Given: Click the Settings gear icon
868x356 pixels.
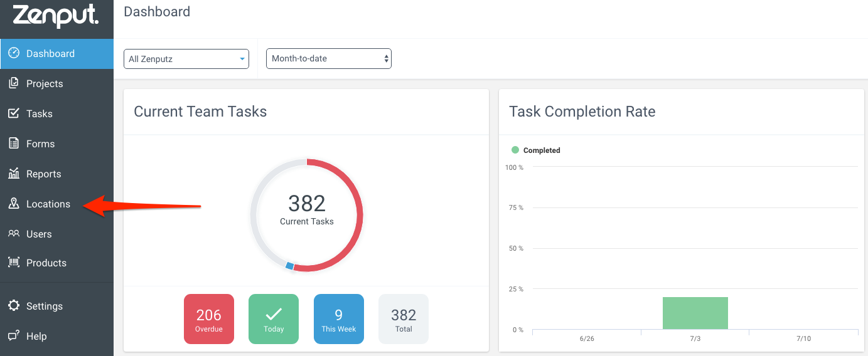Looking at the screenshot, I should (14, 306).
